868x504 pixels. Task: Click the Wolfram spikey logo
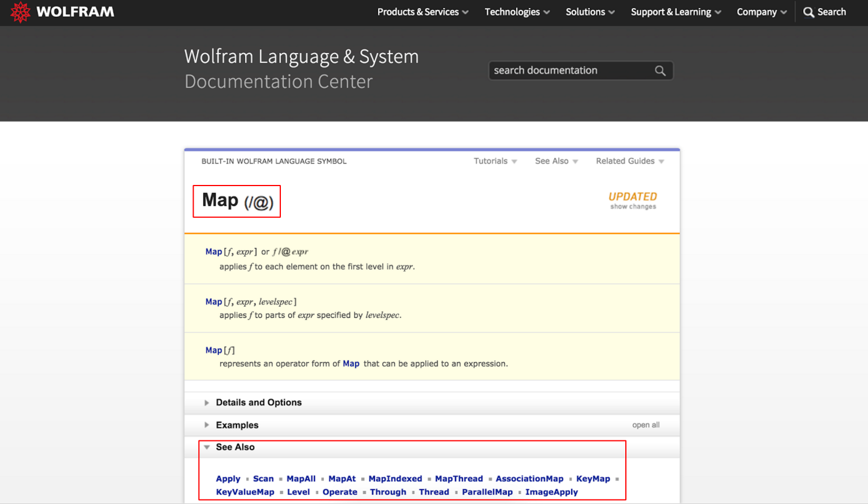[x=20, y=12]
